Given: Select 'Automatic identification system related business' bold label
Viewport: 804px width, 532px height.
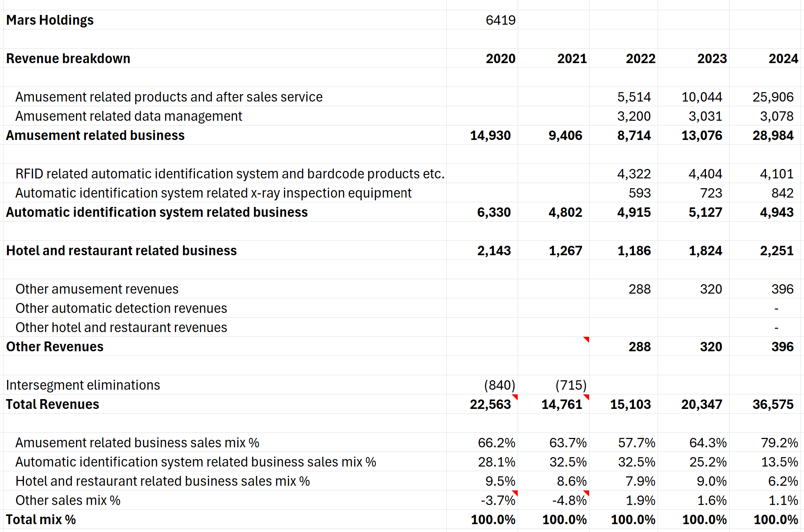Looking at the screenshot, I should coord(157,212).
